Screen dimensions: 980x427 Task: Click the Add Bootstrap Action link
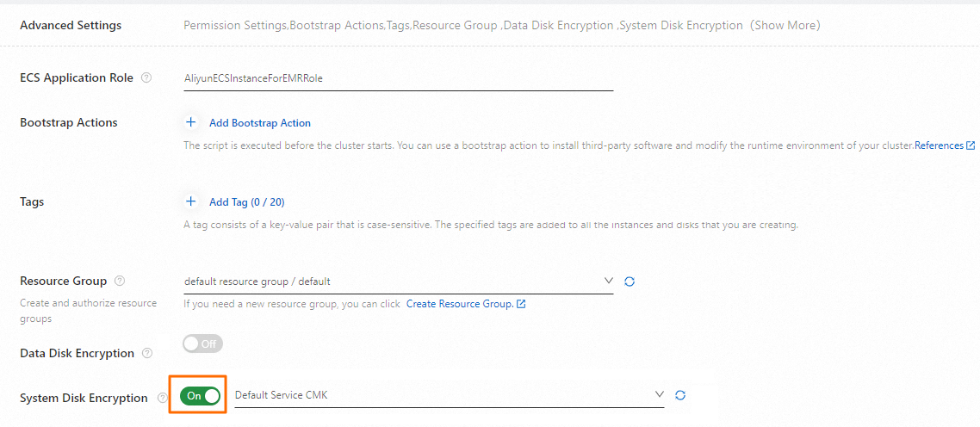[259, 123]
